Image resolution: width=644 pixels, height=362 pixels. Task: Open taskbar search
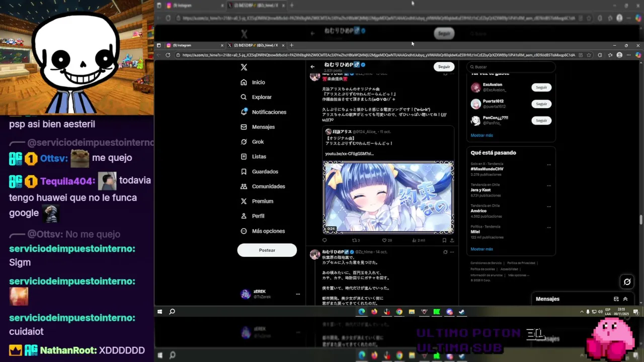pyautogui.click(x=172, y=312)
